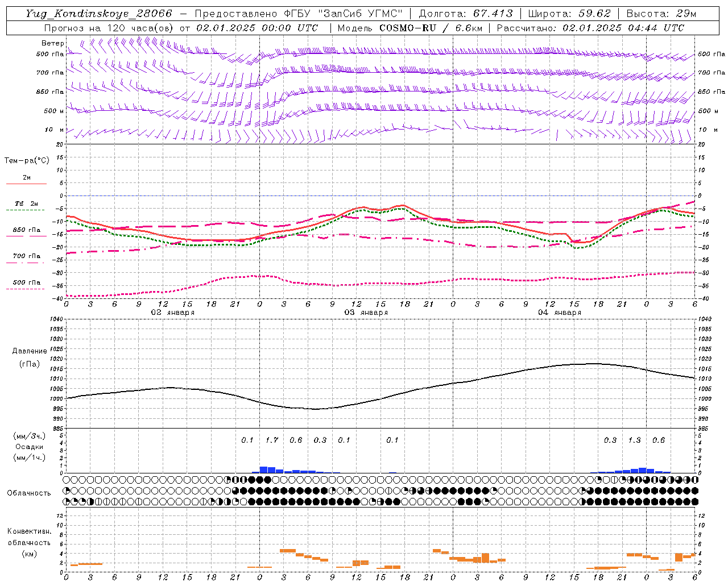
Task: Click the Давление (гПа) axis title
Action: [x=30, y=357]
